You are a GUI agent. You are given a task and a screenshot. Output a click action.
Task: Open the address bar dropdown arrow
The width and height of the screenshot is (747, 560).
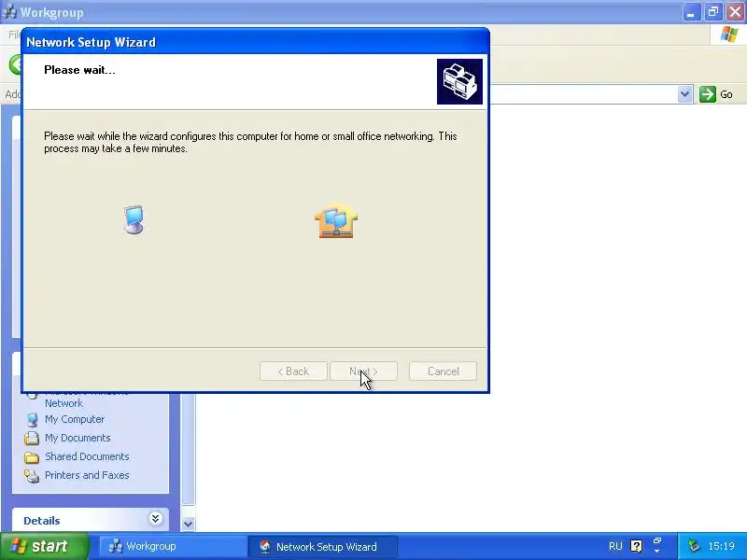(685, 94)
